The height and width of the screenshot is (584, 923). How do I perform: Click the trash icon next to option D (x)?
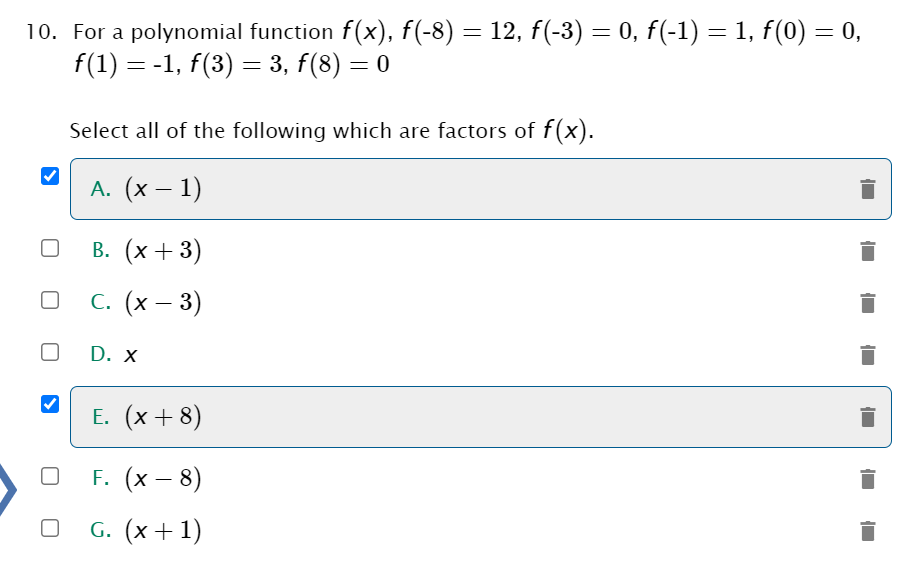[x=868, y=354]
